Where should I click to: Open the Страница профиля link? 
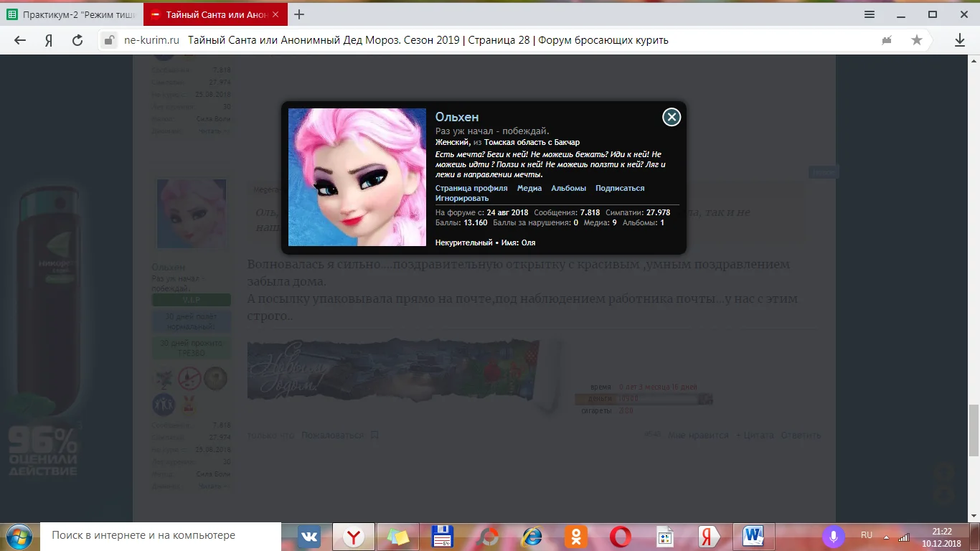tap(471, 188)
